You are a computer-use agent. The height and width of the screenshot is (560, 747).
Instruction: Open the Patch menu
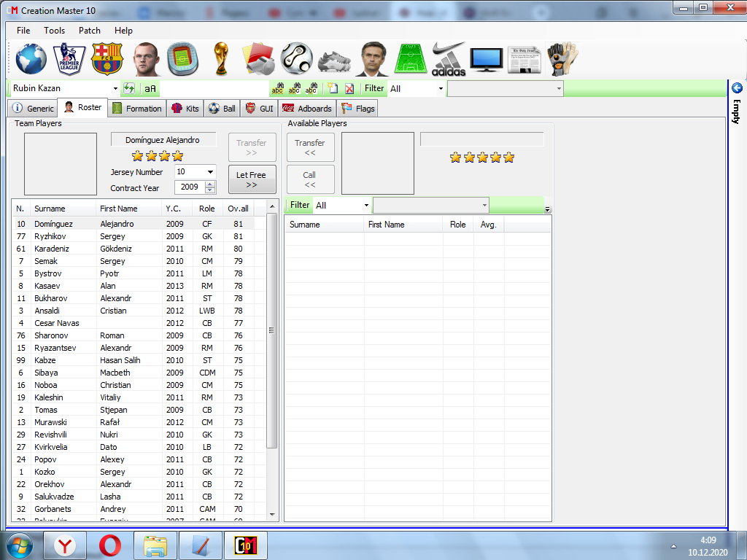pos(90,31)
